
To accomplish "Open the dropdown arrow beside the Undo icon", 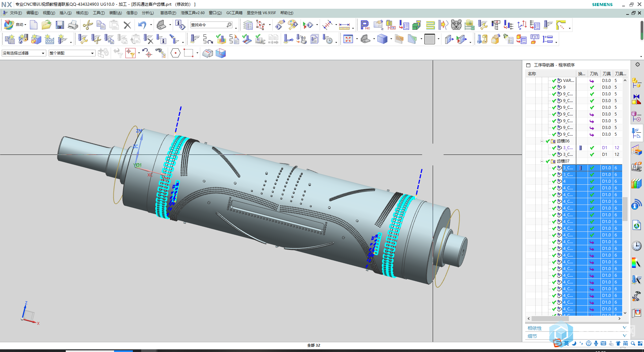I will tap(151, 25).
